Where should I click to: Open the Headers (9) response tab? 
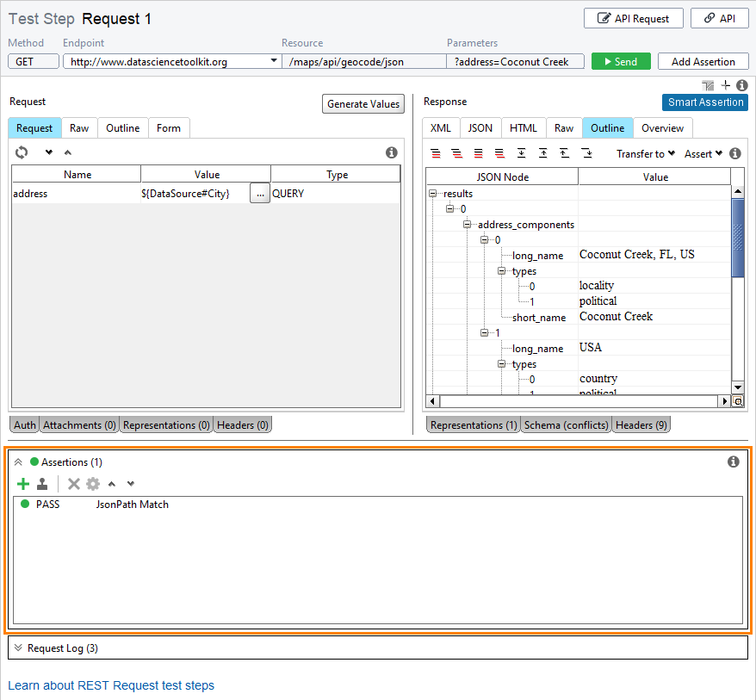tap(641, 424)
